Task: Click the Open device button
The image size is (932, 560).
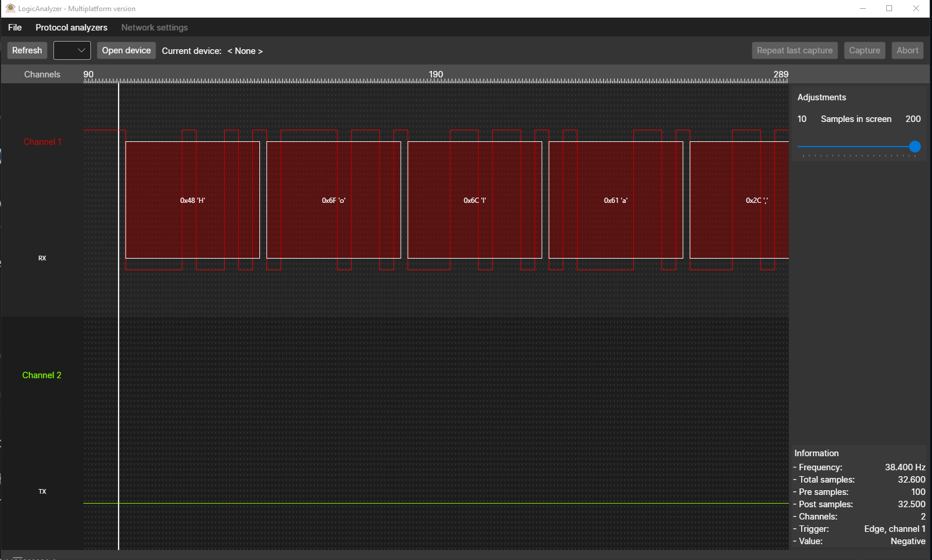Action: coord(126,50)
